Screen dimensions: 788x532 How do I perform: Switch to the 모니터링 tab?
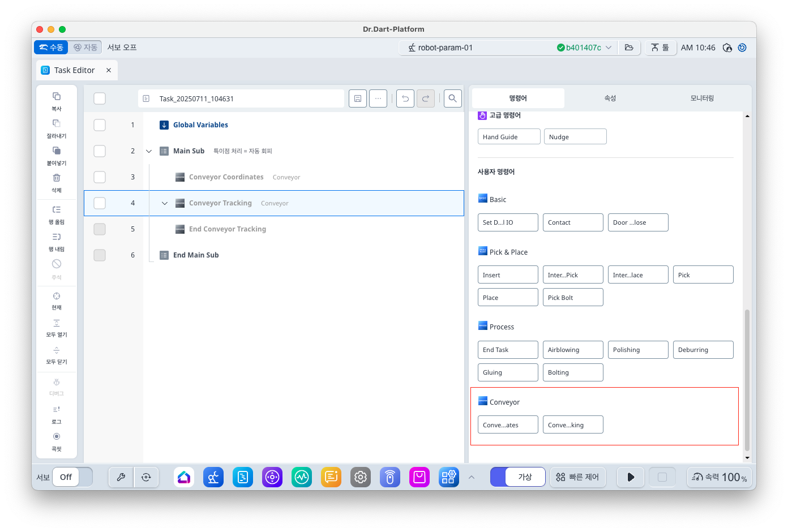pos(701,98)
